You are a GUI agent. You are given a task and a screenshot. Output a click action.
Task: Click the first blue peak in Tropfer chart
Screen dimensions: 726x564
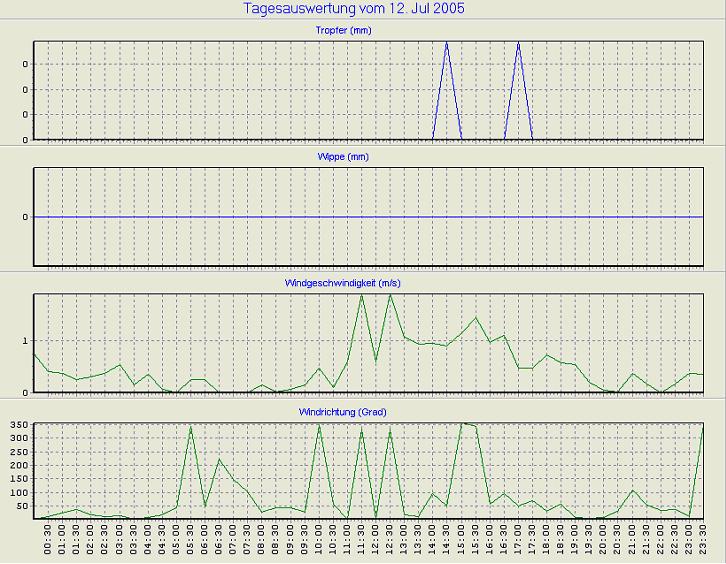pos(447,45)
